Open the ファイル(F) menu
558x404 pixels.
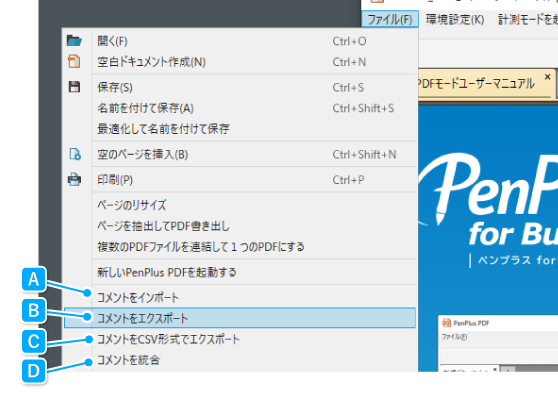click(x=390, y=19)
